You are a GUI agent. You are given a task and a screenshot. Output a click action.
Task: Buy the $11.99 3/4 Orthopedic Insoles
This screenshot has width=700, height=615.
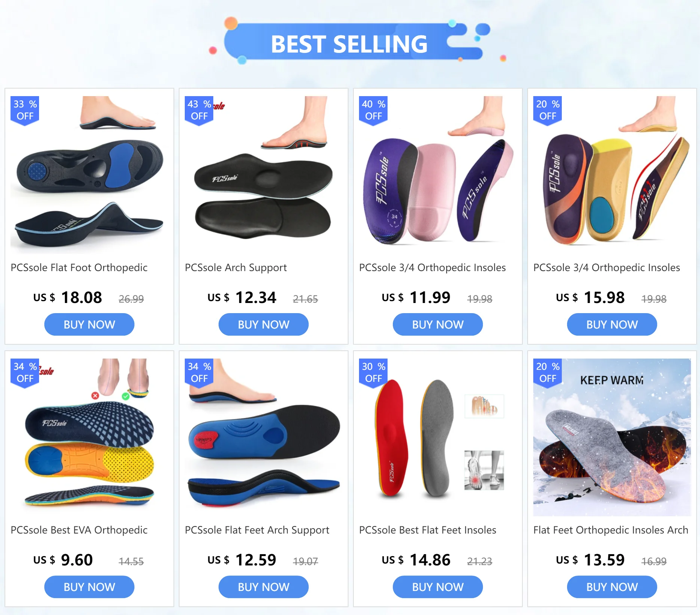point(438,324)
